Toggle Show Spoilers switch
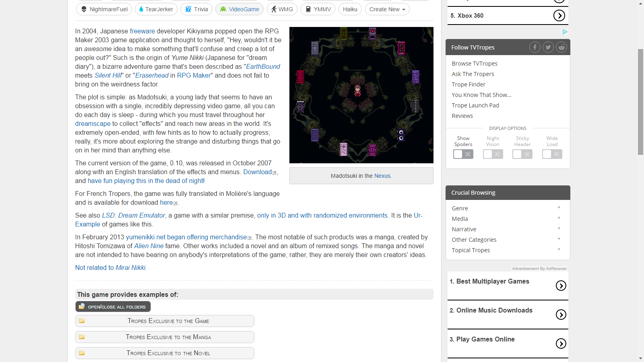This screenshot has width=644, height=362. (x=463, y=154)
